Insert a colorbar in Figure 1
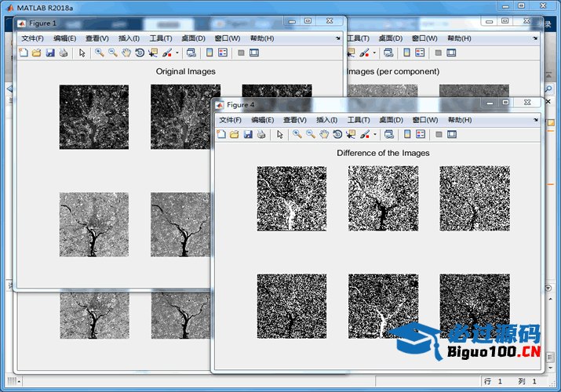This screenshot has height=392, width=561. (209, 53)
